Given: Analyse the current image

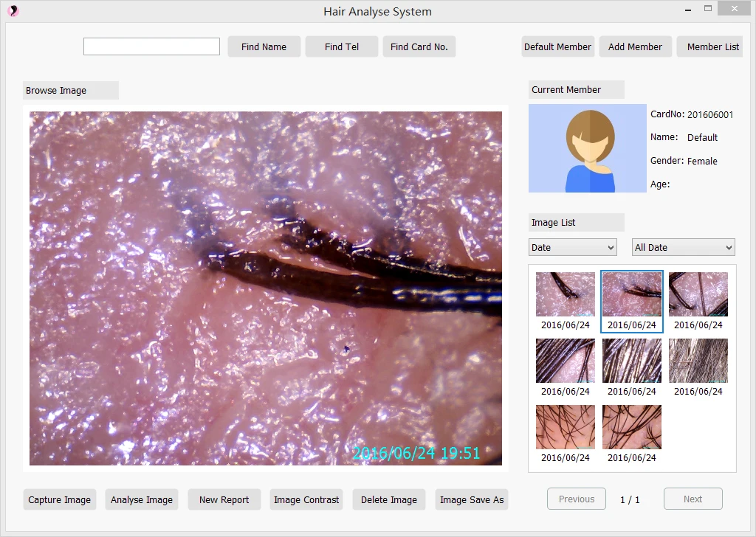Looking at the screenshot, I should 142,499.
